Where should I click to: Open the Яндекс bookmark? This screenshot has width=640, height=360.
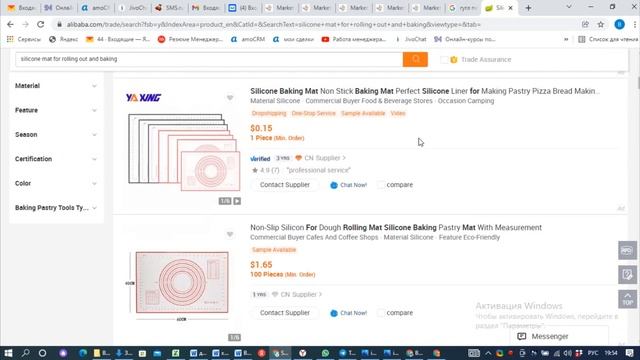[x=63, y=39]
